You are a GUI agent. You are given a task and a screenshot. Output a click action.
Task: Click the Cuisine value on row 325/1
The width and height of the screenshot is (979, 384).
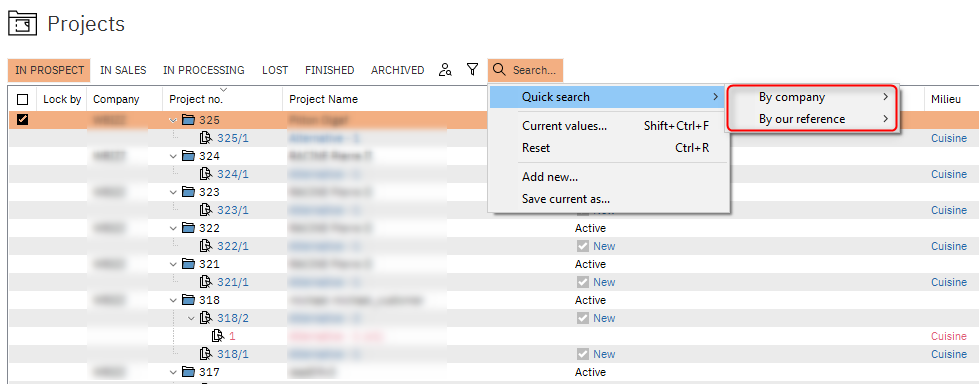(x=949, y=138)
